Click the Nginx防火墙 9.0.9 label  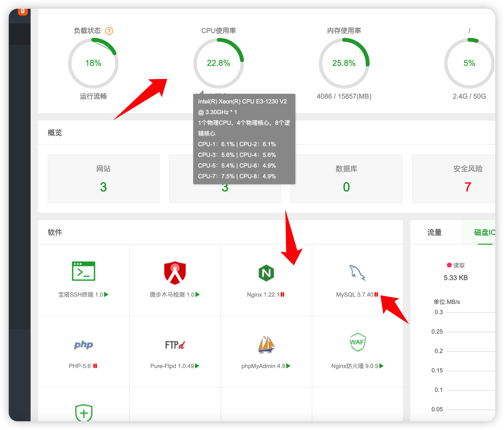point(355,366)
